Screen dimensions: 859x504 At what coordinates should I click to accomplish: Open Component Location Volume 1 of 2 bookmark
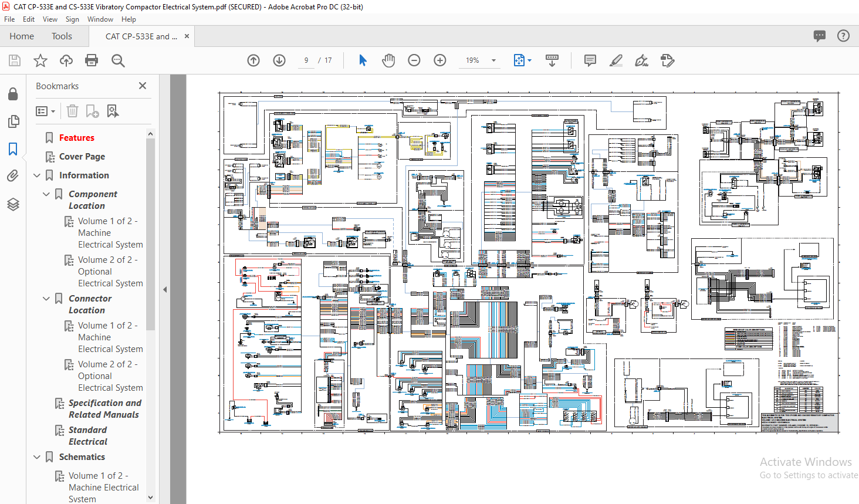[x=110, y=233]
